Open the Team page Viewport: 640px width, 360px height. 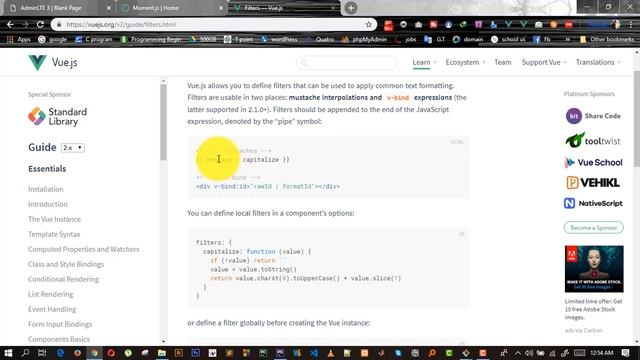pyautogui.click(x=502, y=62)
